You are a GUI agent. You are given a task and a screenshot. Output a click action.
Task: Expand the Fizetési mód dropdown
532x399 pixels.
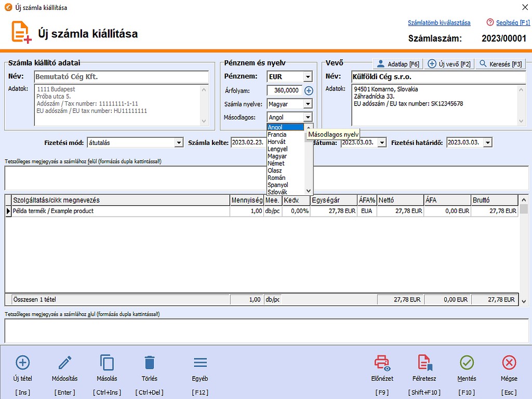pos(179,143)
